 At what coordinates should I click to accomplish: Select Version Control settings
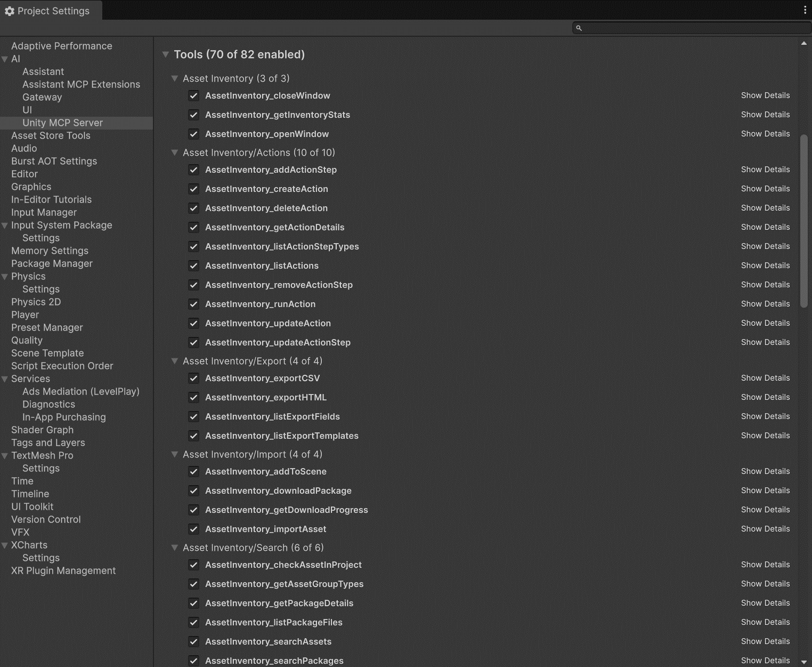[46, 519]
